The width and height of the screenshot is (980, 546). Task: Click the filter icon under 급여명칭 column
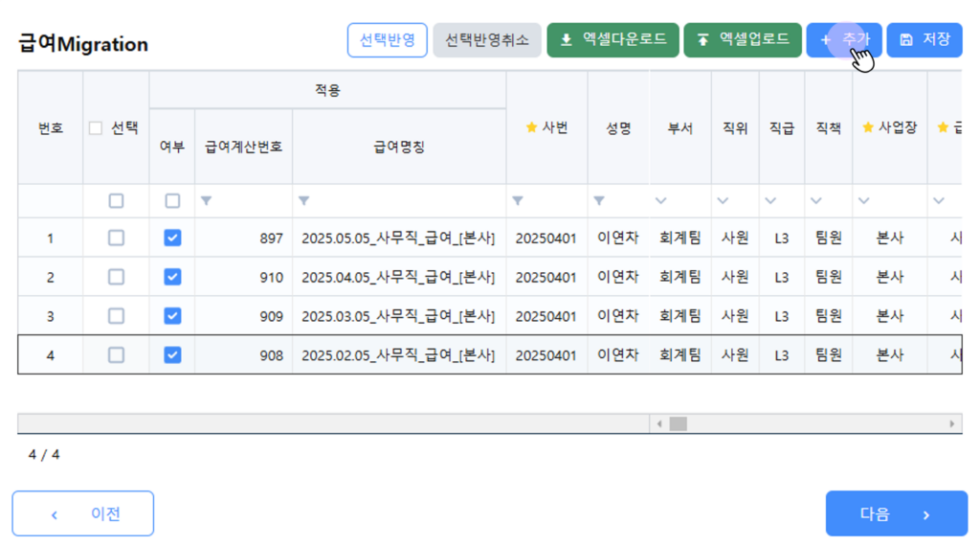coord(303,201)
